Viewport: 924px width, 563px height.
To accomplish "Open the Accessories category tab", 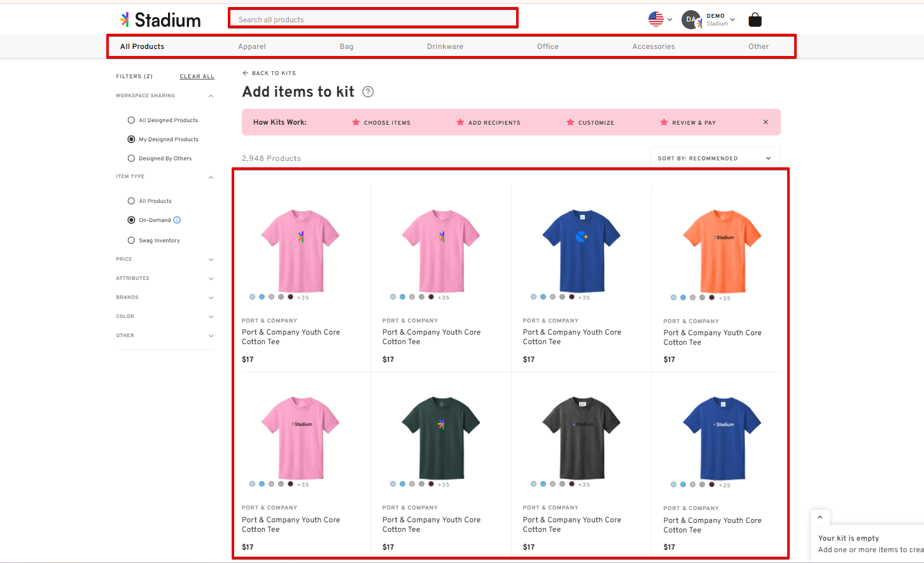I will click(654, 46).
